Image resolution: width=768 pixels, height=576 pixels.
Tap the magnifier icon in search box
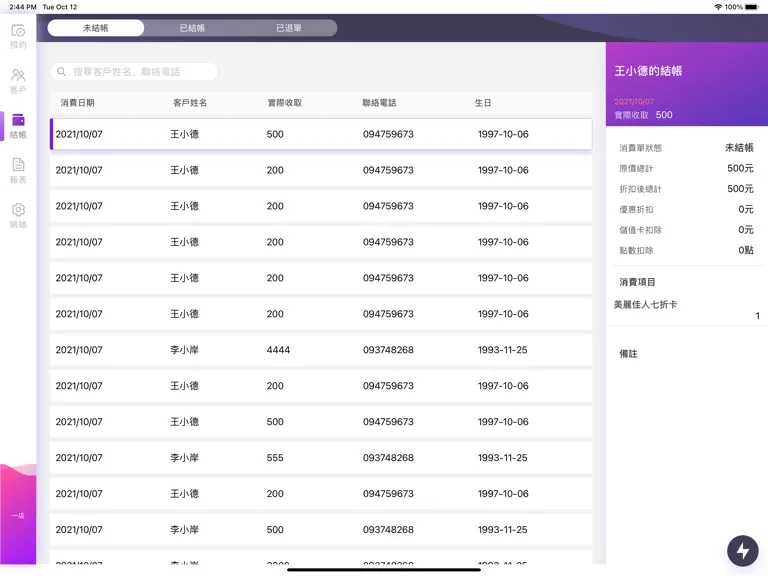click(x=61, y=72)
